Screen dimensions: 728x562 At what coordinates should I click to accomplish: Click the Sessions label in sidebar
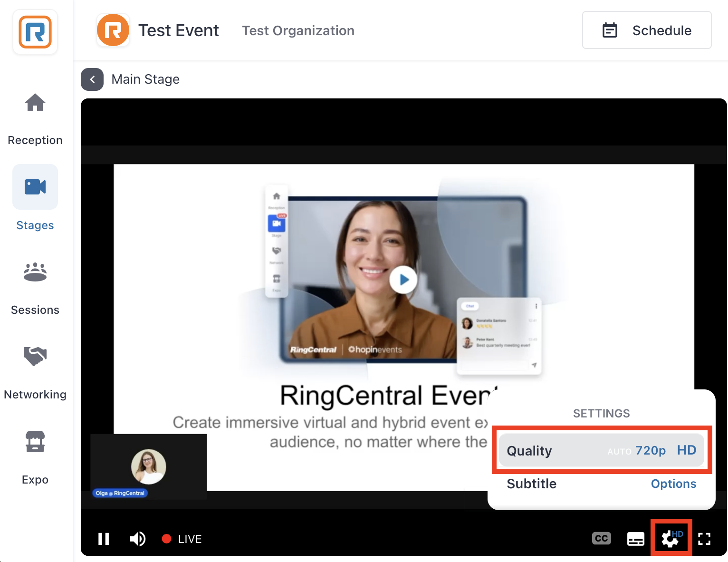pyautogui.click(x=35, y=310)
